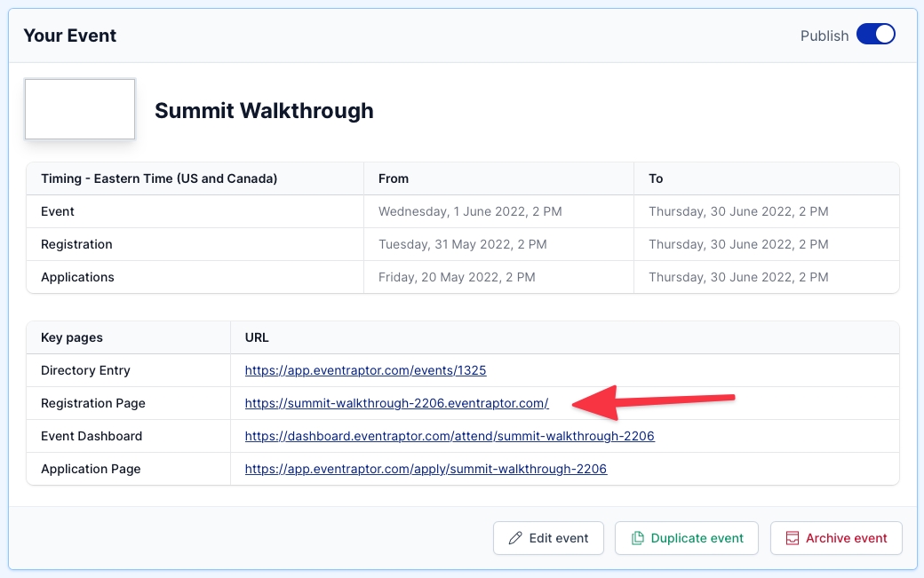
Task: Click the Key pages column header
Action: click(x=72, y=337)
